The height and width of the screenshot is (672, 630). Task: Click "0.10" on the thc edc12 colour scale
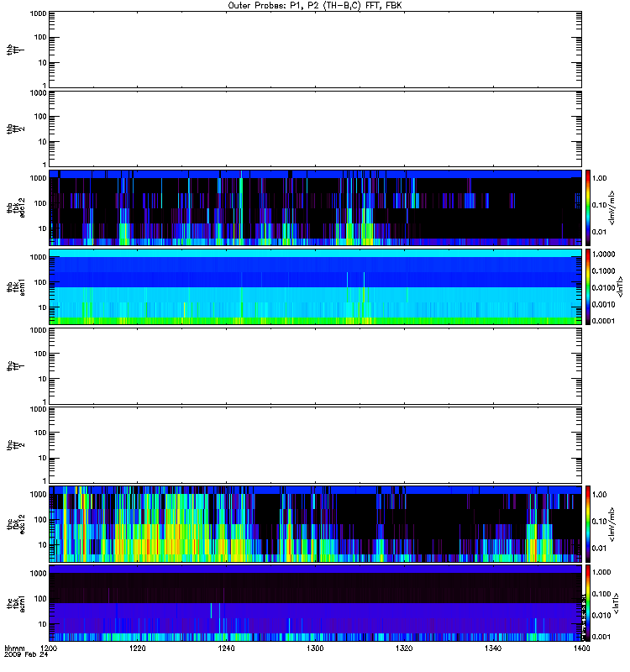[599, 521]
